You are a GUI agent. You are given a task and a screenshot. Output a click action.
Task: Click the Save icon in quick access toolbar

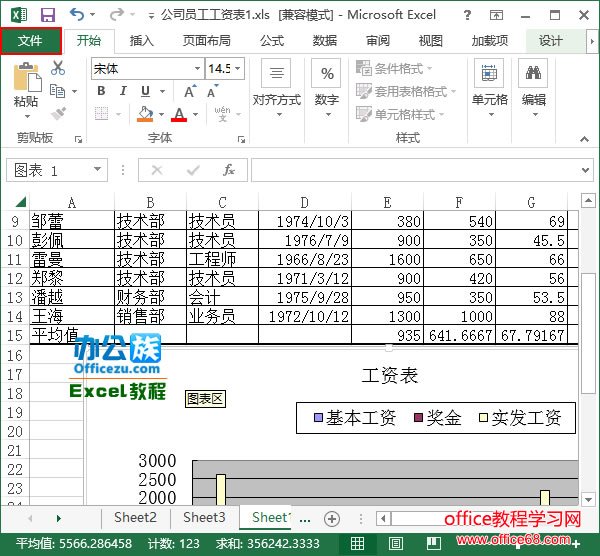tap(48, 15)
